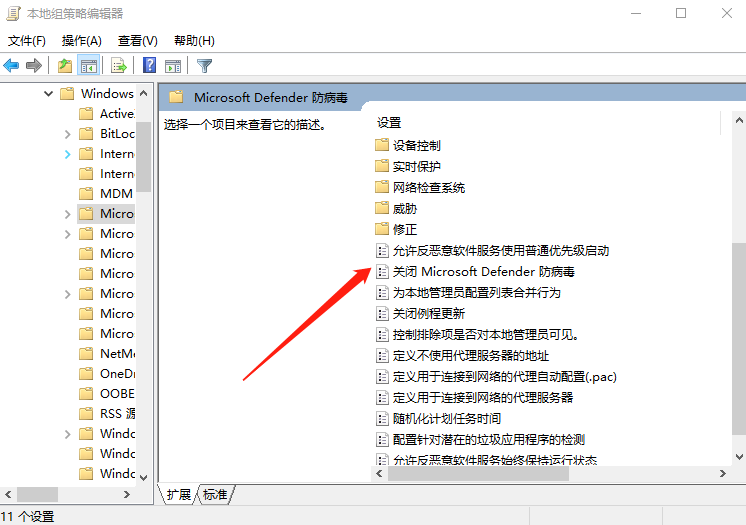Open the 查看(V) menu
The width and height of the screenshot is (746, 525).
coord(137,41)
